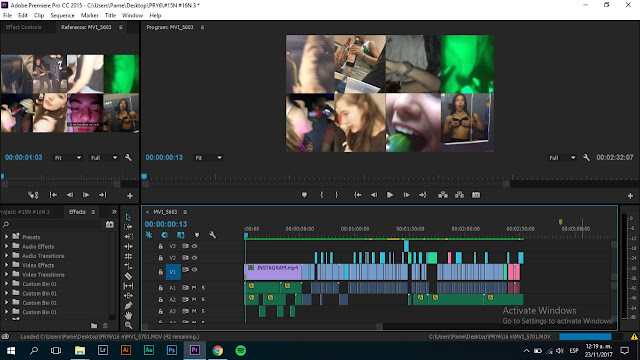The height and width of the screenshot is (360, 640).
Task: Mark In point in Program monitor
Action: (x=322, y=195)
